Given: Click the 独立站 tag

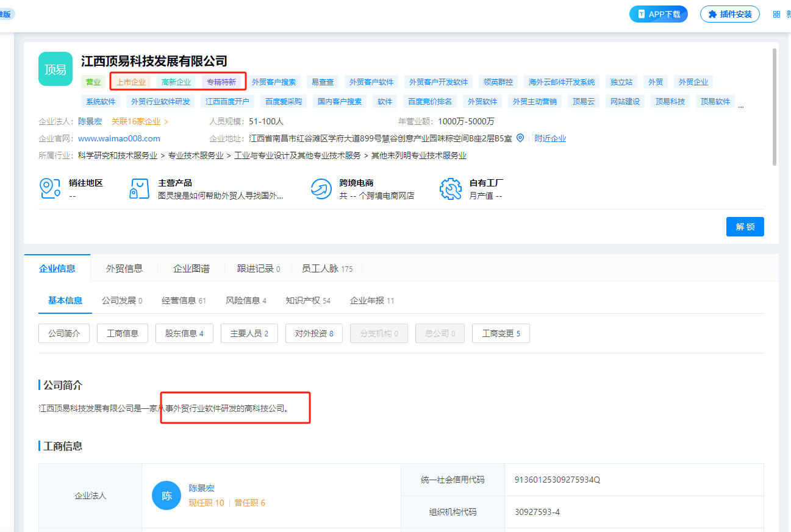Looking at the screenshot, I should [x=621, y=82].
